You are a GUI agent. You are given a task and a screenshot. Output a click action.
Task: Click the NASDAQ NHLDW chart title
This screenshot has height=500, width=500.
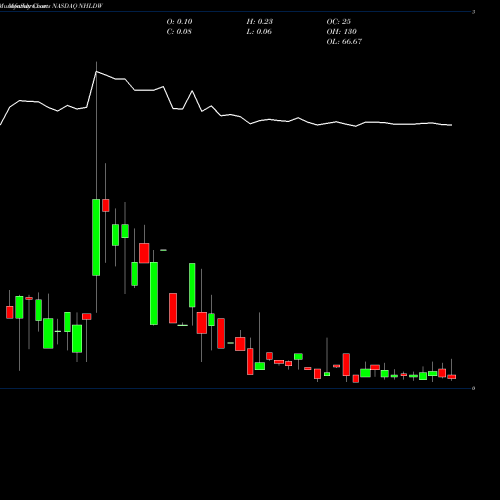77,6
